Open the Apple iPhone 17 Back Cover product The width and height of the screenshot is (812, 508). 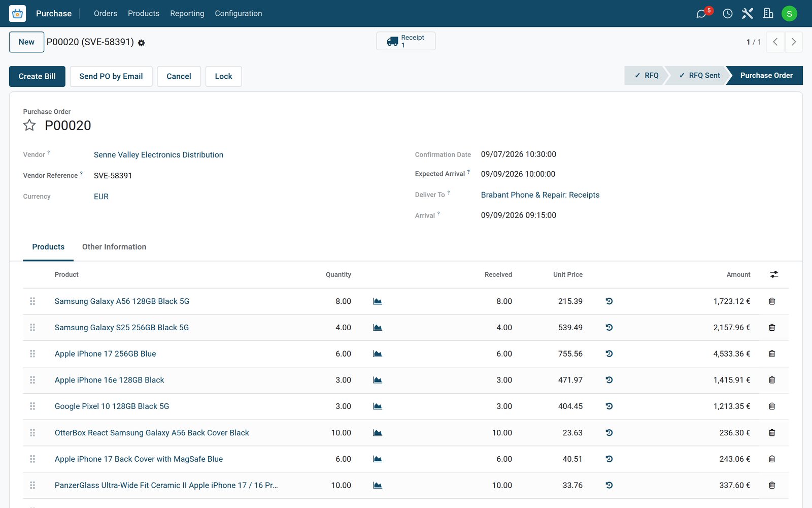click(x=139, y=459)
